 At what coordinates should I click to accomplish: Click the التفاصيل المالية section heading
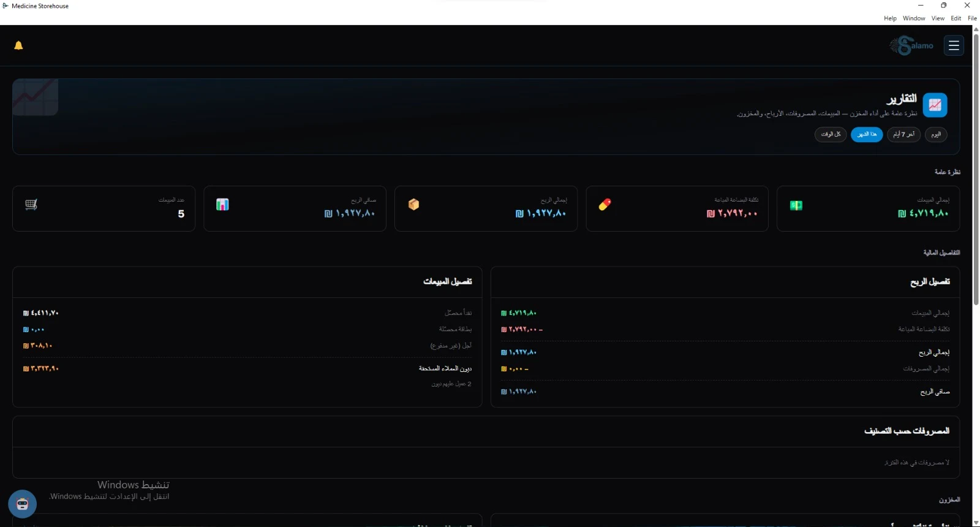(x=941, y=253)
